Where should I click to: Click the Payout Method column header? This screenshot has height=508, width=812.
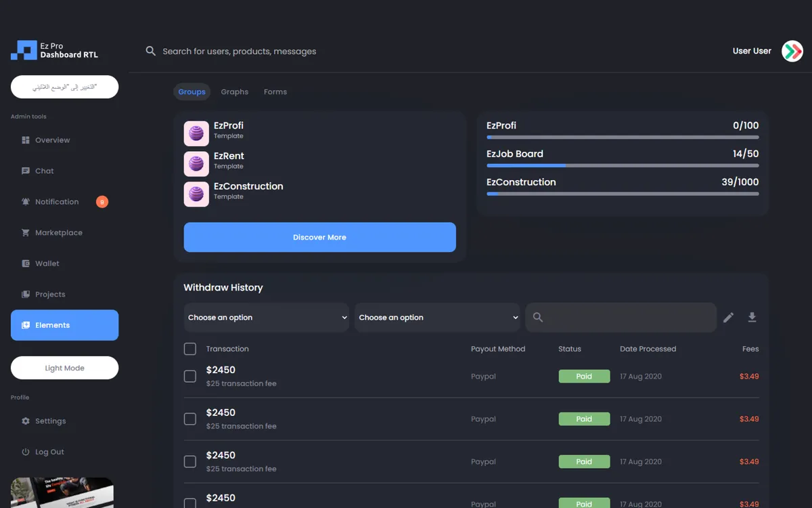tap(498, 349)
